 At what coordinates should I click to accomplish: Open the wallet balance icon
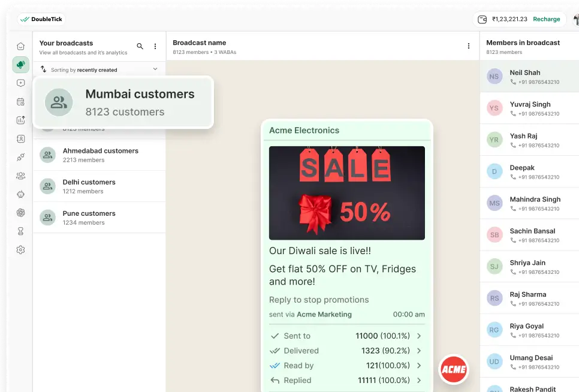coord(482,19)
